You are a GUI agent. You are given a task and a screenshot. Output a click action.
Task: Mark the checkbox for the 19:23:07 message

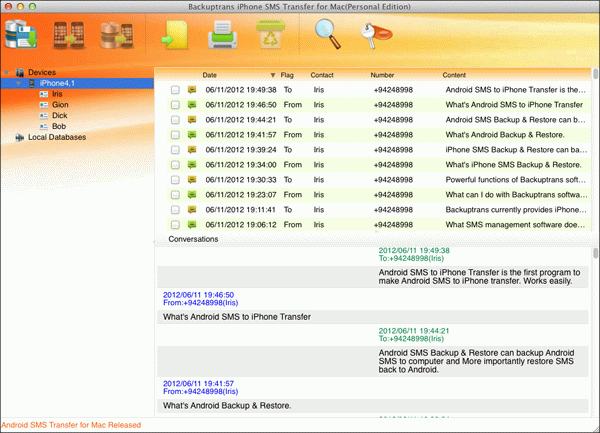[x=175, y=195]
